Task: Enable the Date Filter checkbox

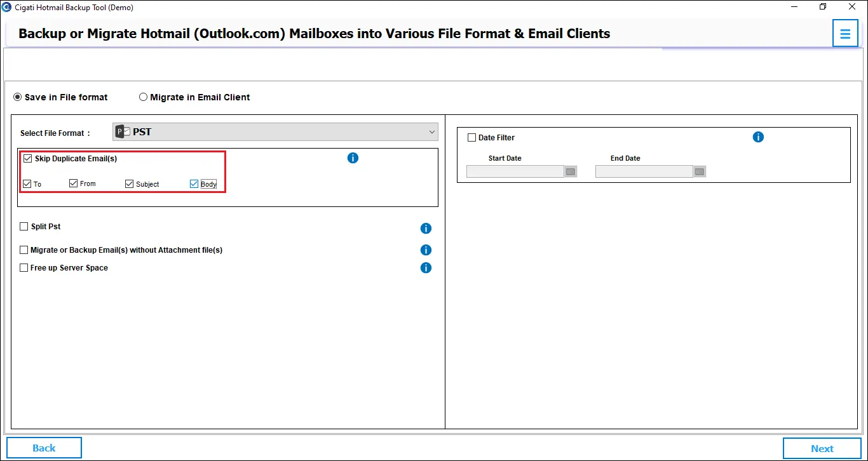Action: point(472,138)
